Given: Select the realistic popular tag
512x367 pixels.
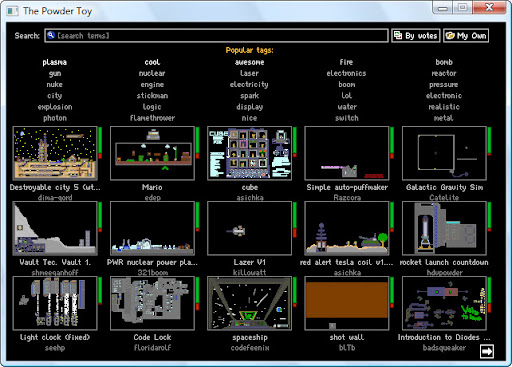Looking at the screenshot, I should click(444, 107).
